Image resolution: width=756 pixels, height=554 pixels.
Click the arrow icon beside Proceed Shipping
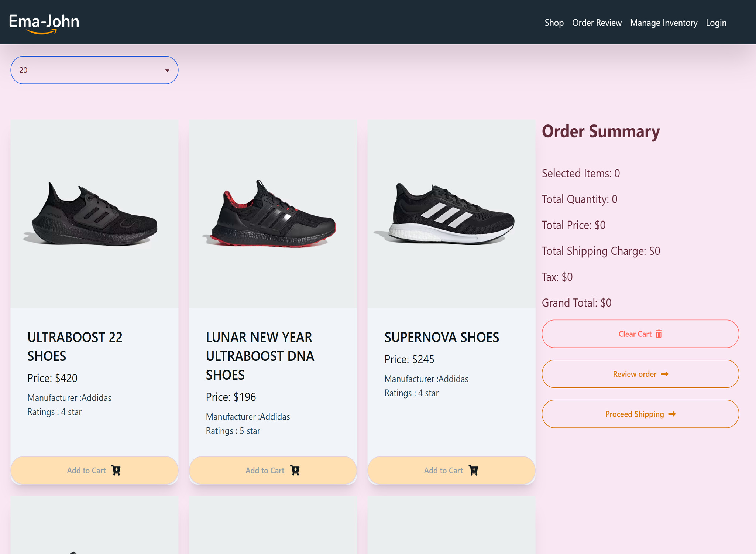click(672, 414)
